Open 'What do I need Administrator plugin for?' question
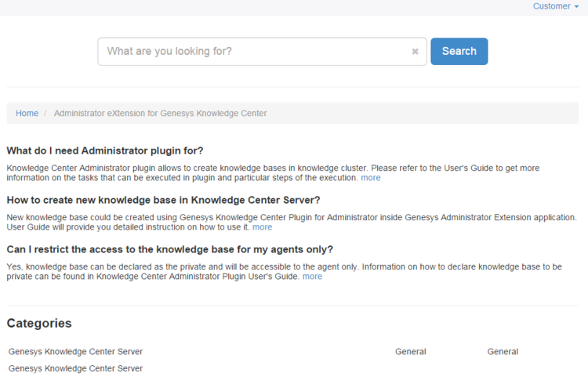Image resolution: width=588 pixels, height=384 pixels. (x=104, y=150)
